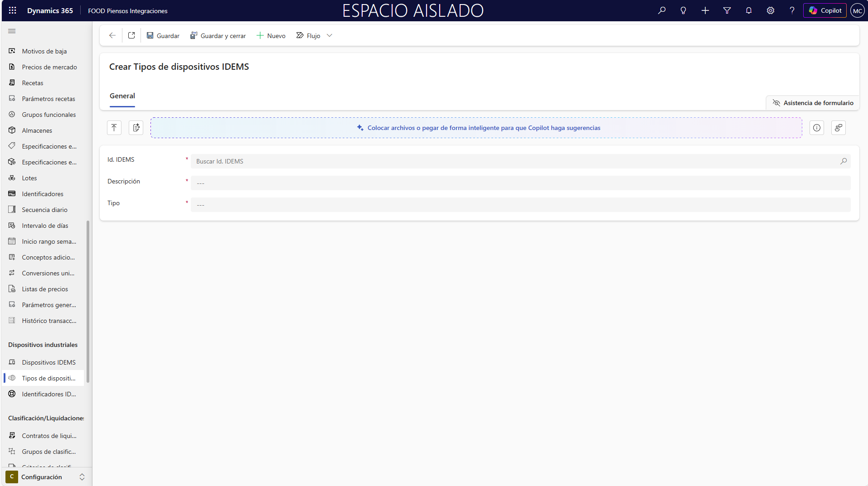Click the upload file icon beside Copilot box

click(x=114, y=128)
